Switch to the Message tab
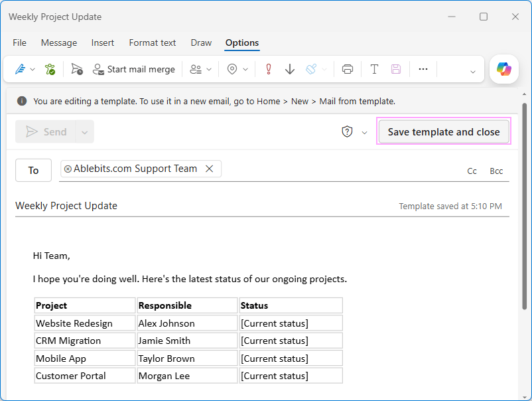This screenshot has height=401, width=532. (59, 42)
